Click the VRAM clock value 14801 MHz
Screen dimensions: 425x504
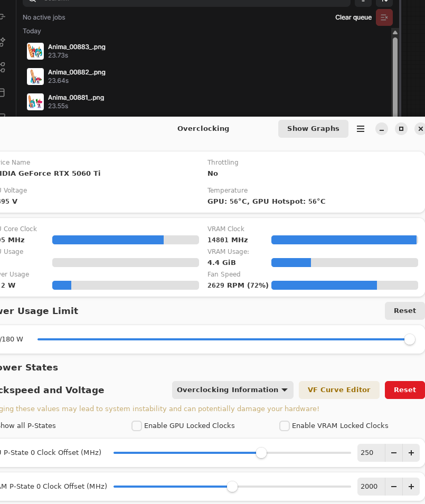click(228, 240)
